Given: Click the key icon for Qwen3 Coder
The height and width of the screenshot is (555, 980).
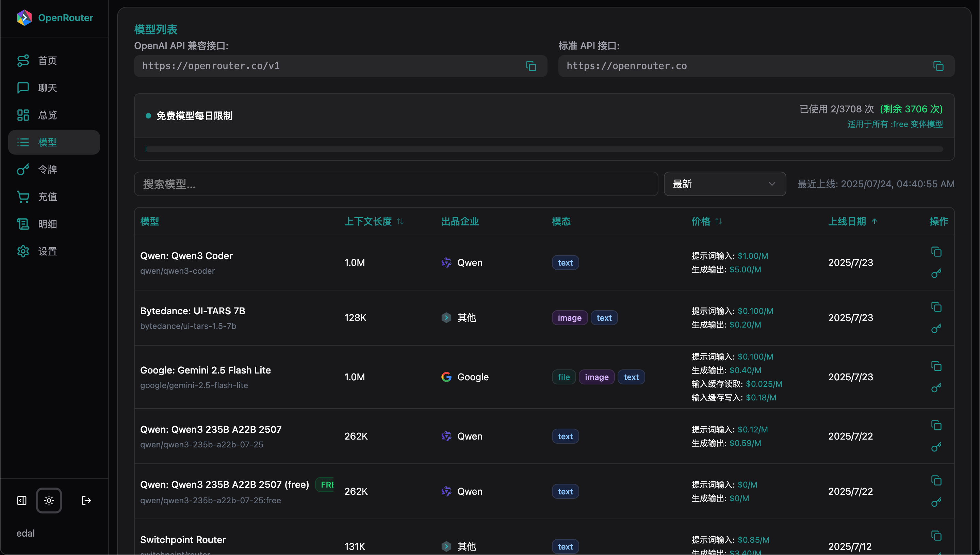Looking at the screenshot, I should [x=936, y=273].
